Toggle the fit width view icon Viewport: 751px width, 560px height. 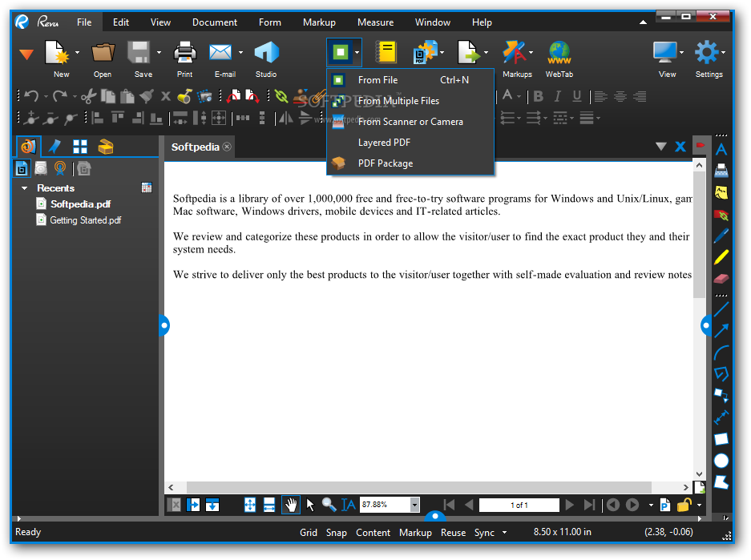click(x=269, y=505)
